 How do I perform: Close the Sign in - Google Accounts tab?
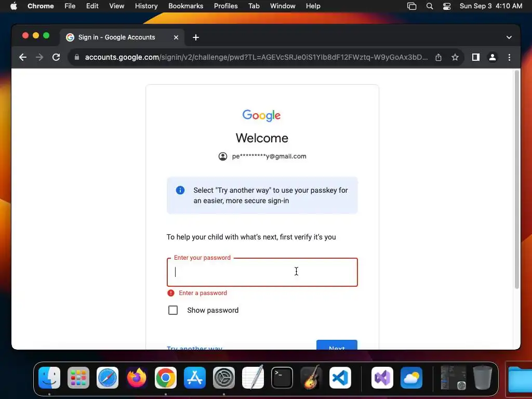pyautogui.click(x=176, y=37)
